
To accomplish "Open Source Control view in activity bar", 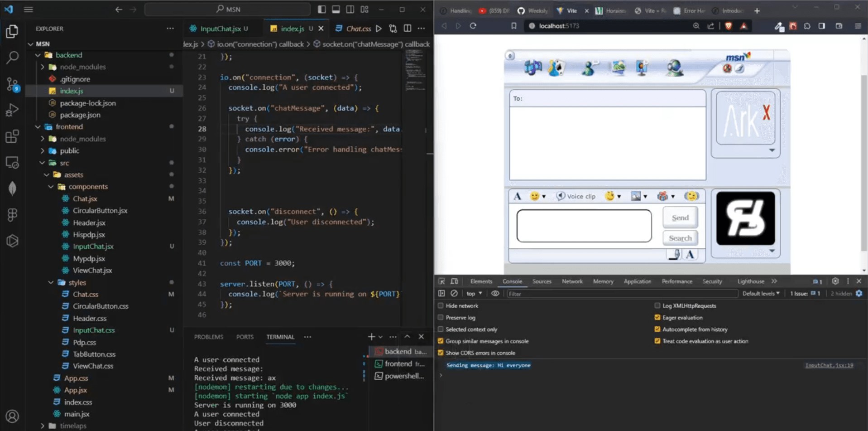I will point(12,84).
